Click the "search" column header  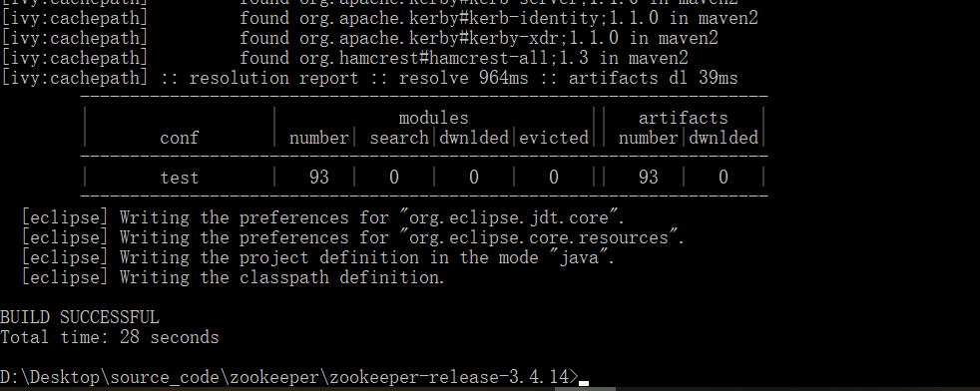click(399, 138)
